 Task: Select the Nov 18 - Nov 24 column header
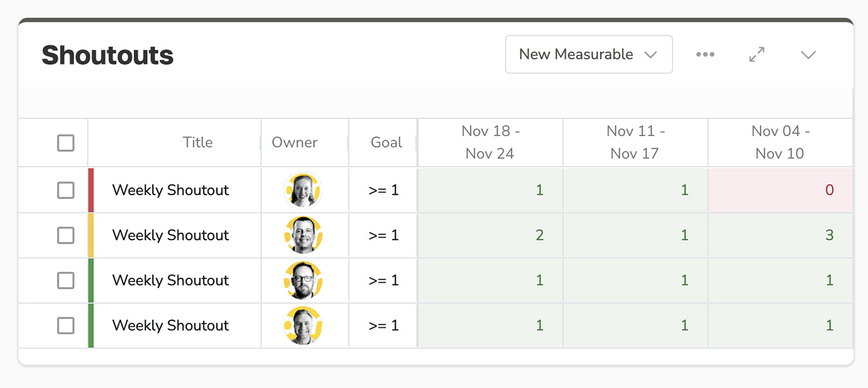(490, 142)
